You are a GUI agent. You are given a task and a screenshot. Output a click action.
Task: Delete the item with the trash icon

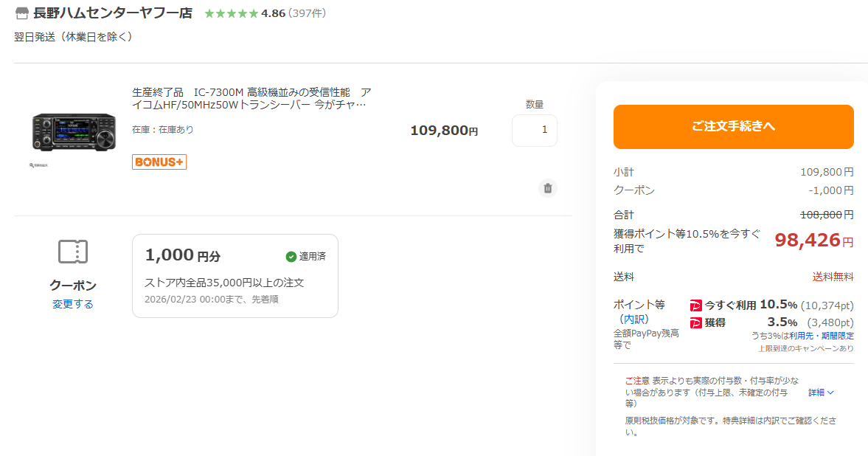547,188
